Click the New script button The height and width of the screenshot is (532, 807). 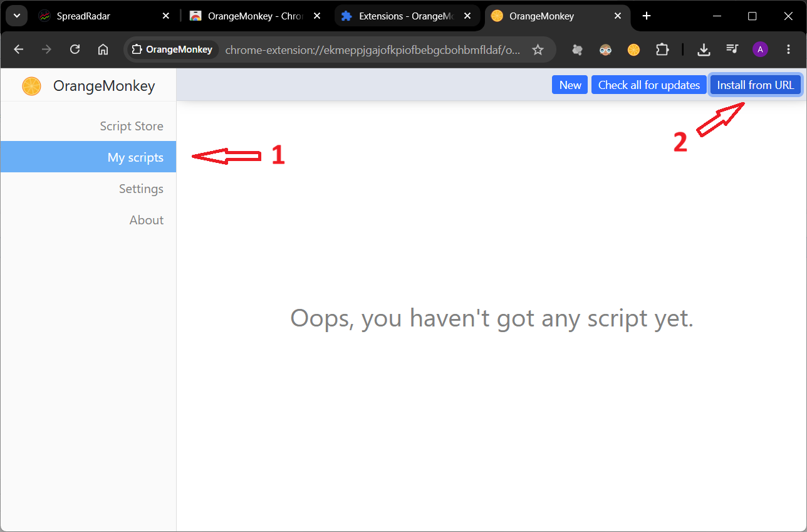(570, 85)
